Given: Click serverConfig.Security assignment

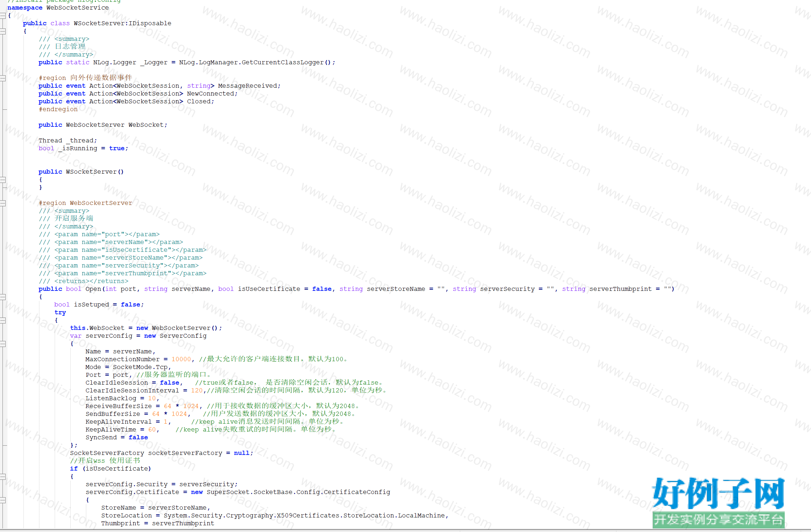Looking at the screenshot, I should [162, 484].
